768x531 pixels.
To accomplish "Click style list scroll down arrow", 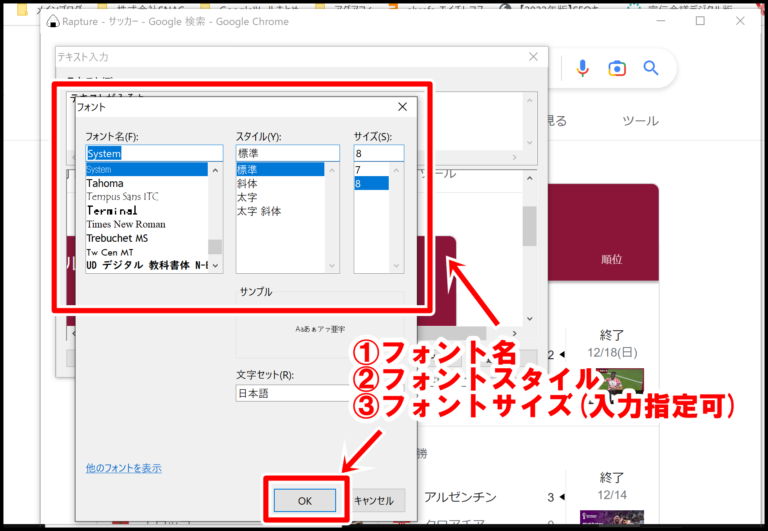I will coord(332,266).
